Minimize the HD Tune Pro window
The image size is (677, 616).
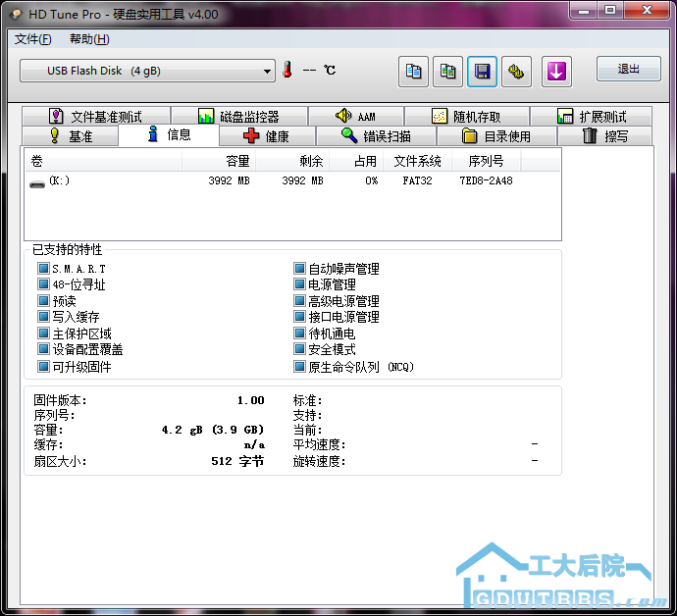click(584, 11)
